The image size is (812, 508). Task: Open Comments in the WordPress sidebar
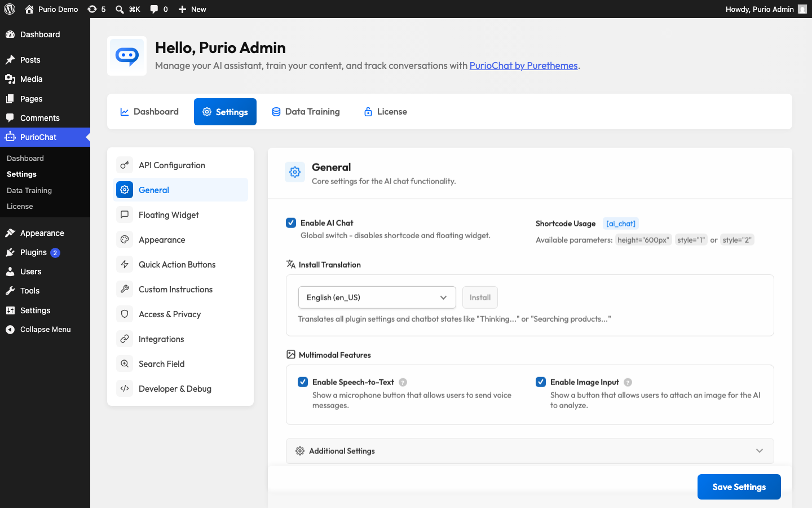point(45,118)
